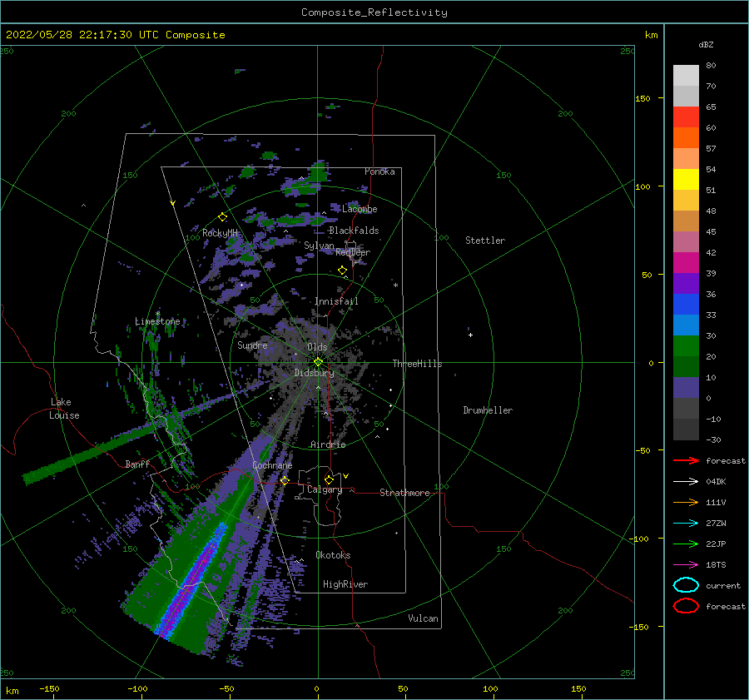
Task: Click the Calgary city label
Action: click(325, 489)
